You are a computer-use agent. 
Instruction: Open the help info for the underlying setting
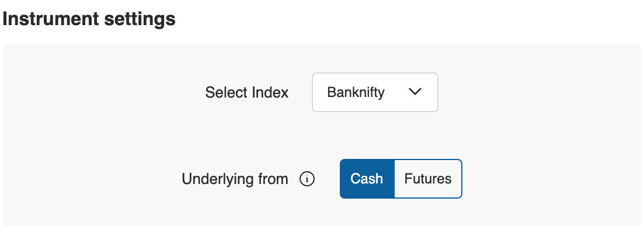pyautogui.click(x=307, y=179)
